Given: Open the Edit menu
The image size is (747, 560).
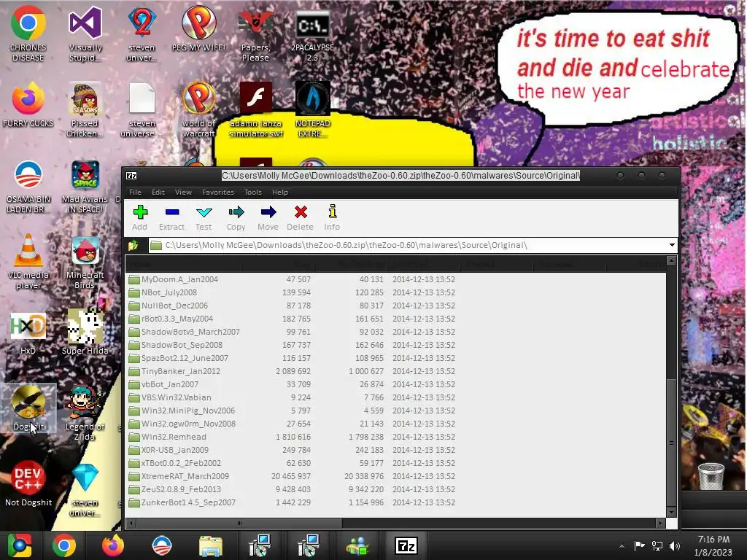Looking at the screenshot, I should coord(158,192).
